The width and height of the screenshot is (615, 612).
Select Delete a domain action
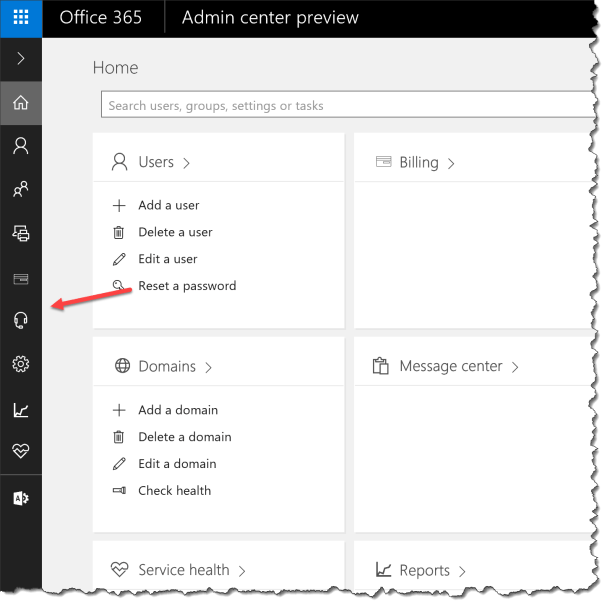(184, 437)
